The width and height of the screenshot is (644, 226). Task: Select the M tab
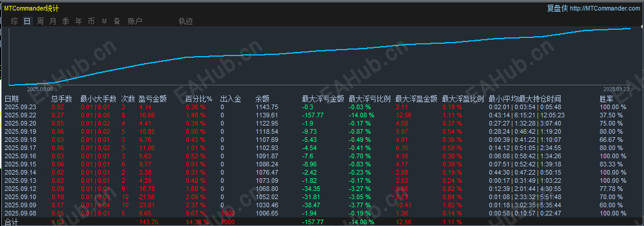tap(104, 22)
